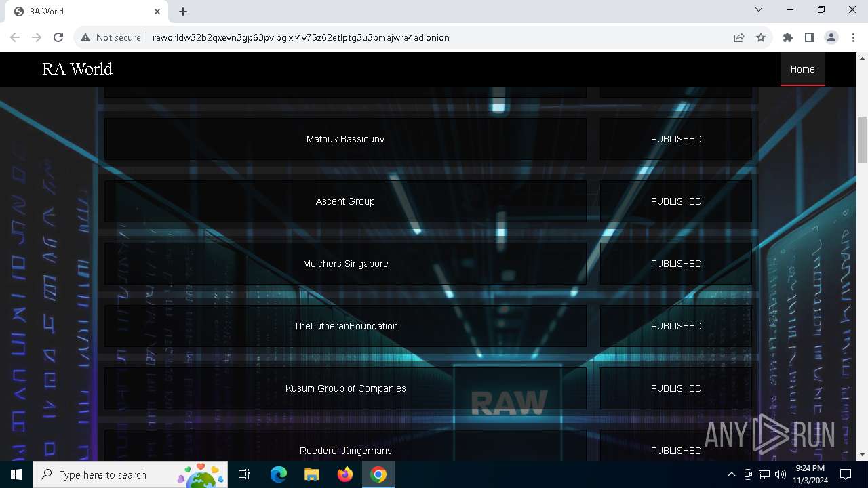Click the page vertical scrollbar thumb
The height and width of the screenshot is (488, 868).
click(x=862, y=140)
